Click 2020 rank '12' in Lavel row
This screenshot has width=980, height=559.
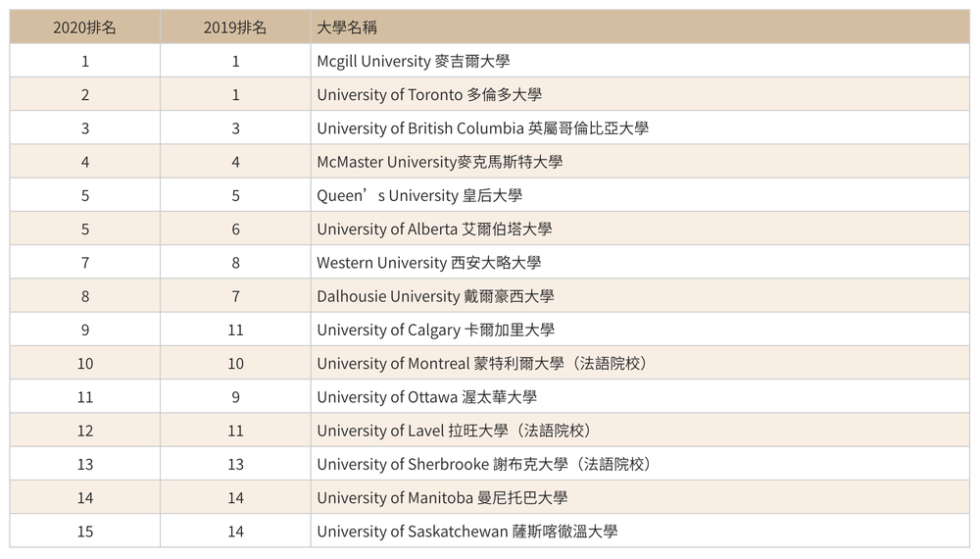pyautogui.click(x=85, y=431)
